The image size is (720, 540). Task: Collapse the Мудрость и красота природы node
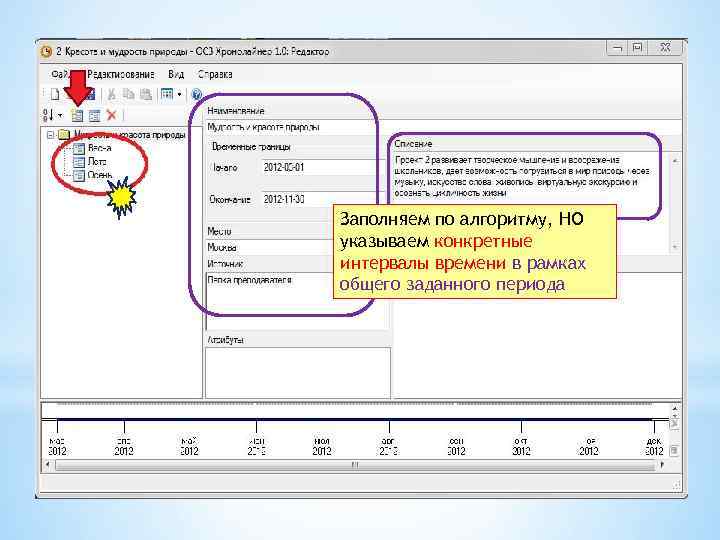click(x=51, y=135)
